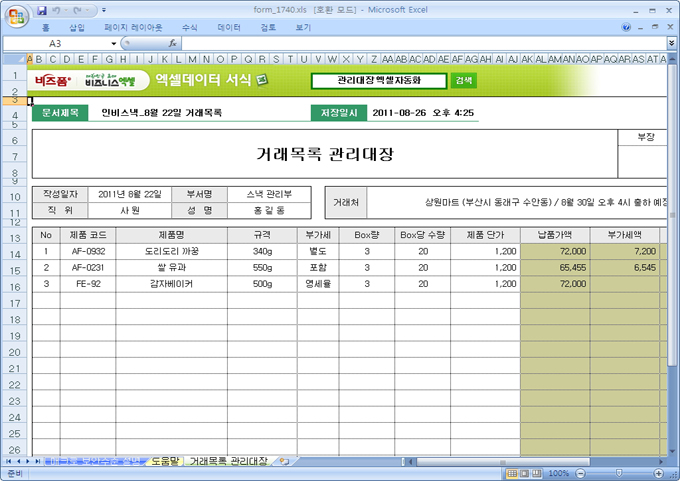Open Excel help question mark icon
Viewport: 680px width, 481px height.
626,27
